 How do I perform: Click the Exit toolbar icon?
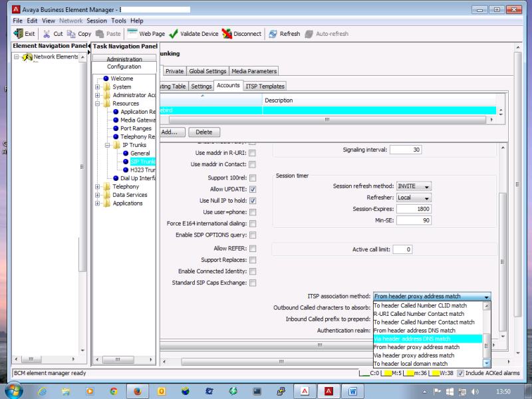click(19, 34)
